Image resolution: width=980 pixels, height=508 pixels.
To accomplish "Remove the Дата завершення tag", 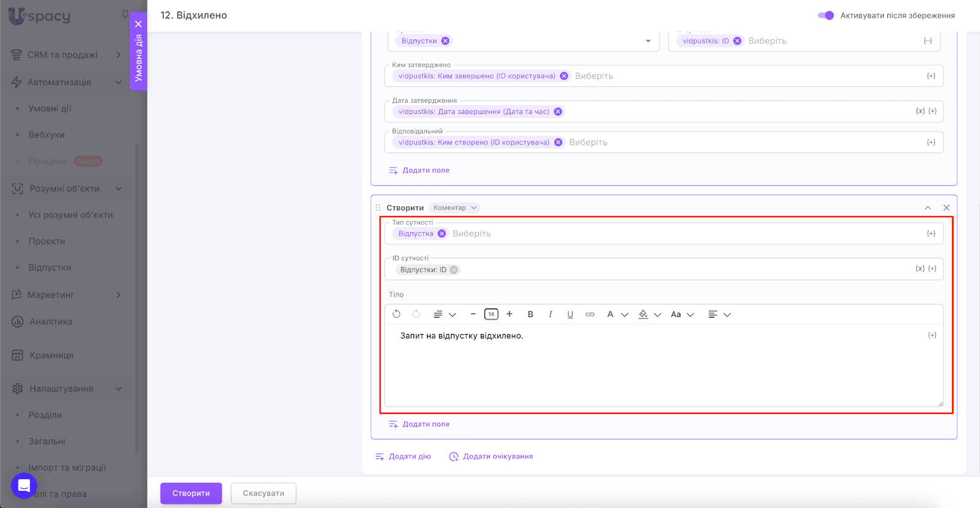I will [x=558, y=111].
